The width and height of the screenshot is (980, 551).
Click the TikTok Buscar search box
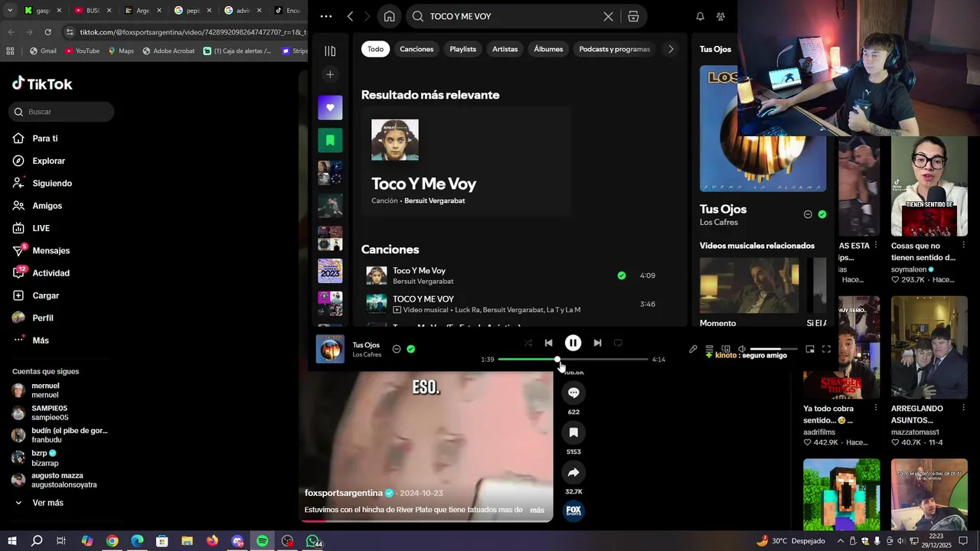tap(62, 112)
